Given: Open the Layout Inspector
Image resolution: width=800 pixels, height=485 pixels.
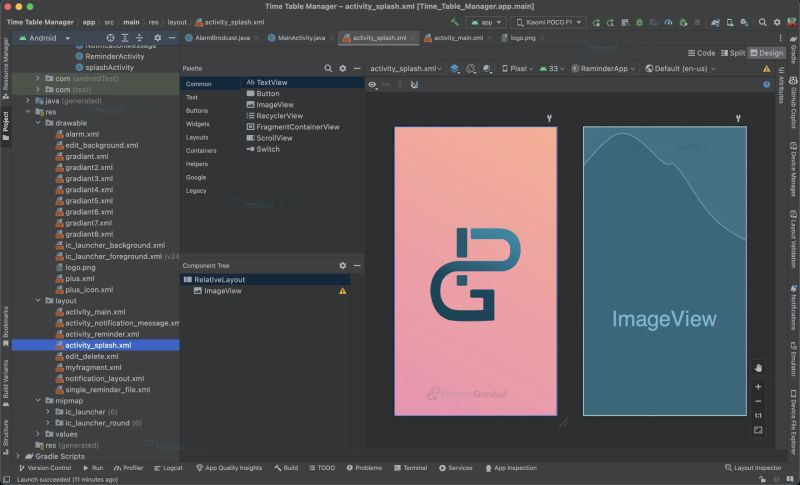Looking at the screenshot, I should [x=753, y=468].
